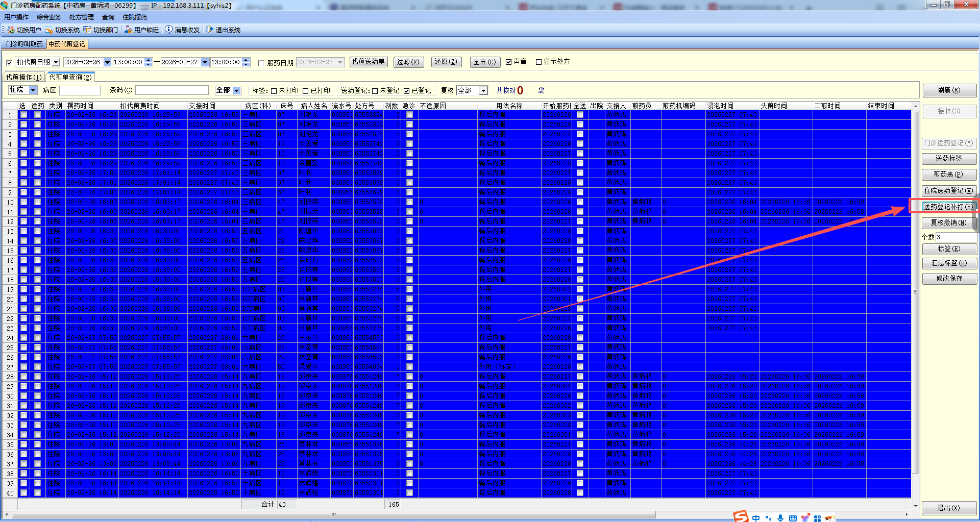Click the 汇总标签(H) button
Image resolution: width=980 pixels, height=522 pixels.
pos(949,263)
